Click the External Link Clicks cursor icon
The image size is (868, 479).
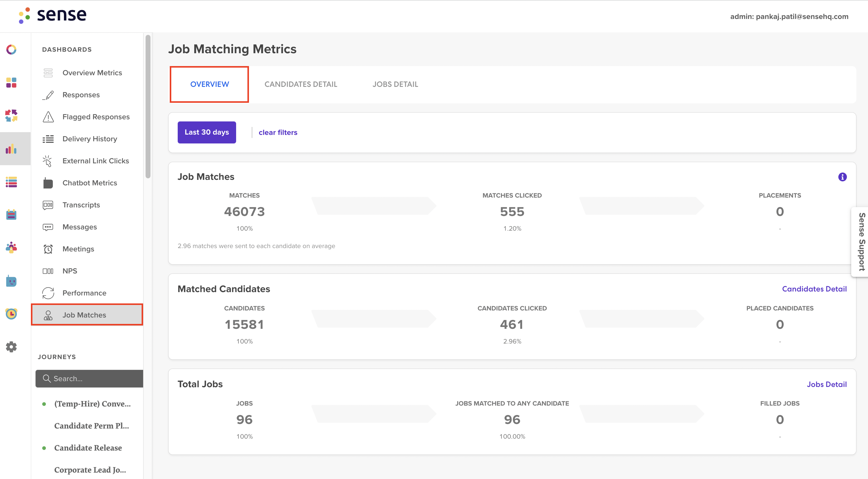pos(48,161)
